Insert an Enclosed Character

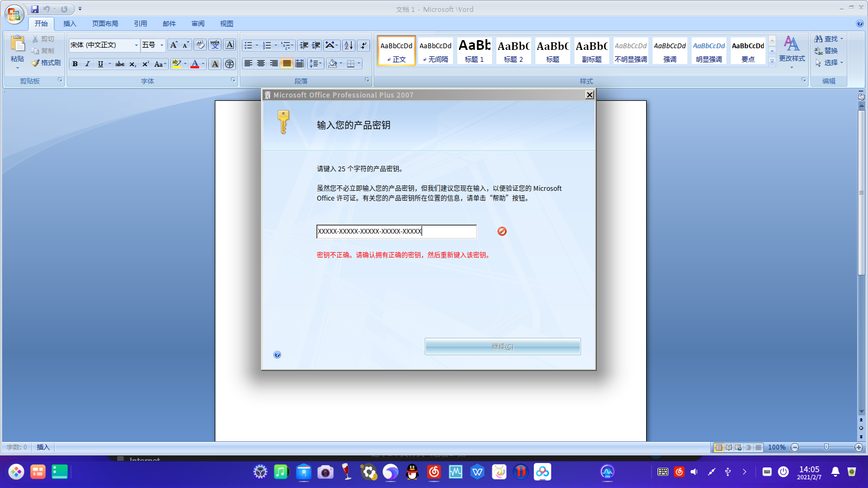click(x=229, y=64)
